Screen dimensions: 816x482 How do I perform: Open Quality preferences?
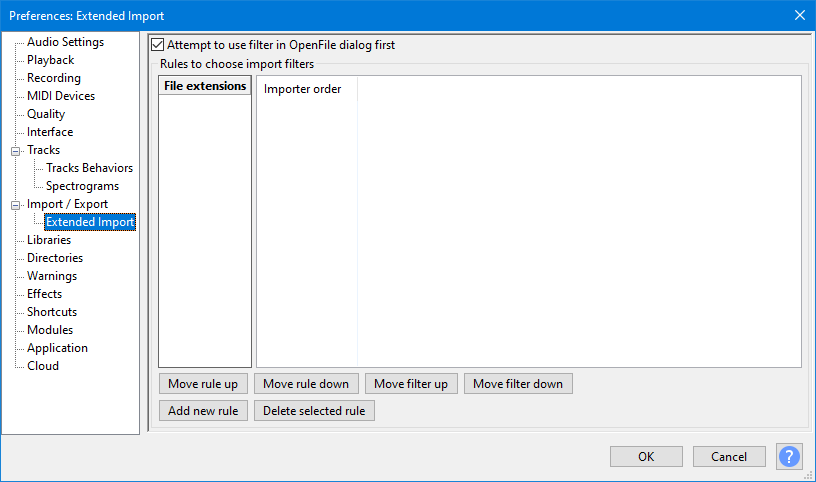point(46,113)
